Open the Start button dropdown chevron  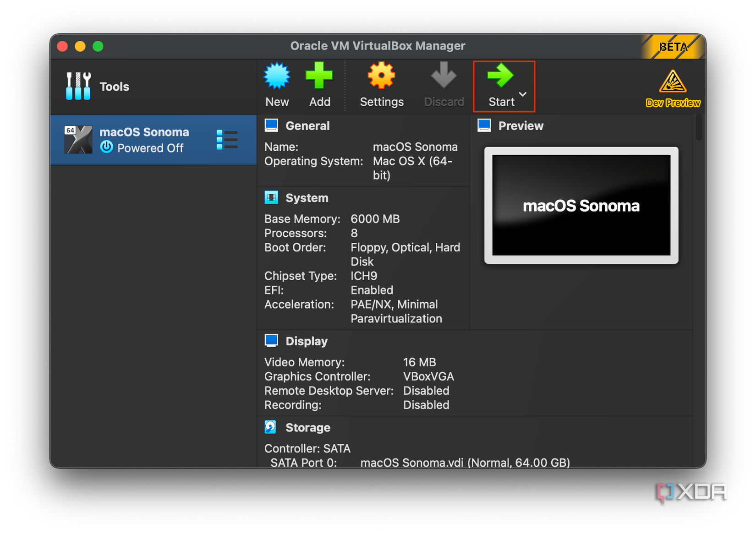522,94
